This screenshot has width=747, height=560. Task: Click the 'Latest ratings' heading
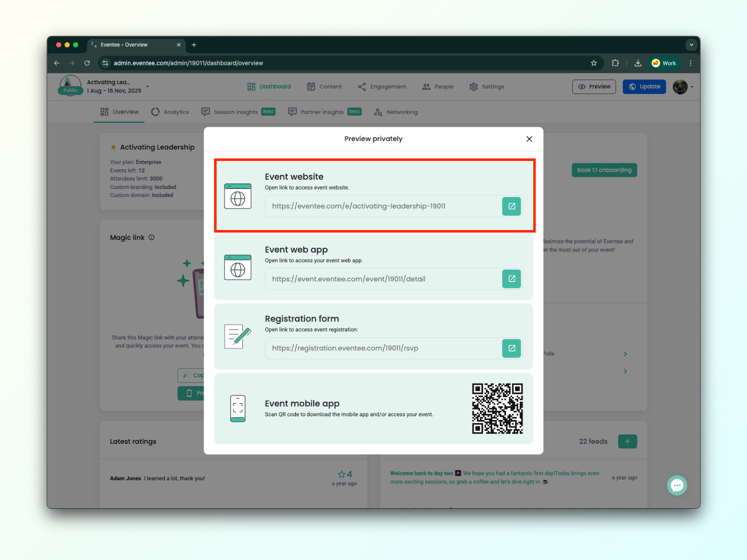[133, 441]
